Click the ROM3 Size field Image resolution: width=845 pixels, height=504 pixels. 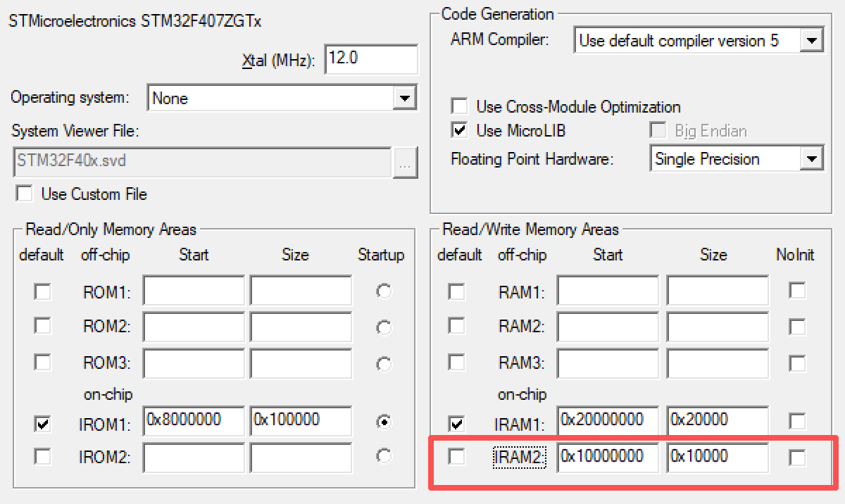coord(301,363)
